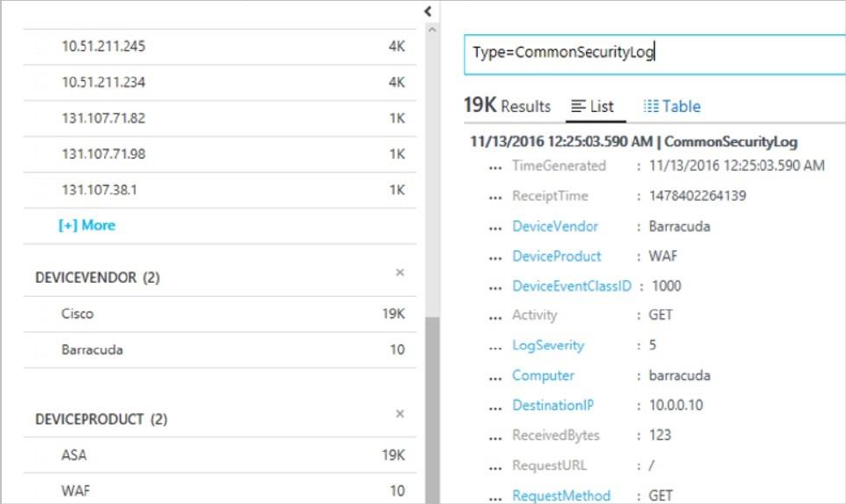Screen dimensions: 846x504
Task: Close the DEVICEPRODUCT filter group
Action: coord(399,414)
